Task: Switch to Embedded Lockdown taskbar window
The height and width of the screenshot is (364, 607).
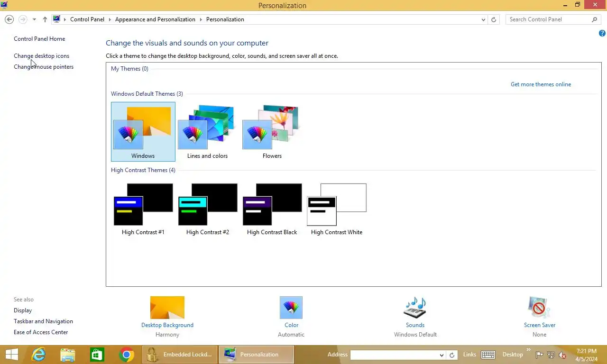Action: [x=180, y=355]
